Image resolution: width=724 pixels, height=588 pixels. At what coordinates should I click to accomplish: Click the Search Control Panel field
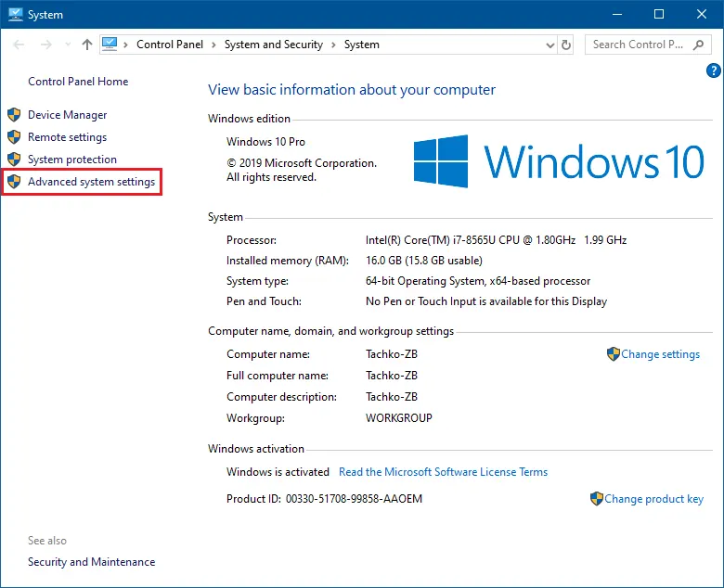coord(648,45)
